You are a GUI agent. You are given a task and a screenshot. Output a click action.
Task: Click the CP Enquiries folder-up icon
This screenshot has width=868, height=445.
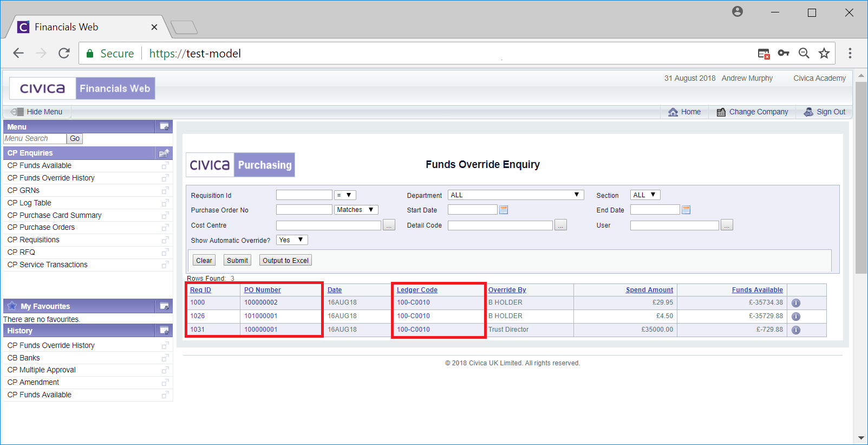(164, 153)
